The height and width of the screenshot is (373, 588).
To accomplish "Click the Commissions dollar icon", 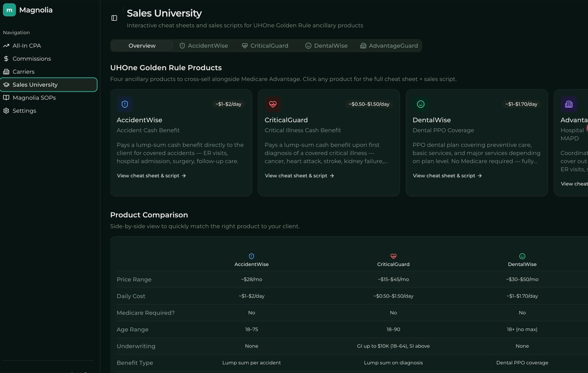I will click(x=6, y=58).
